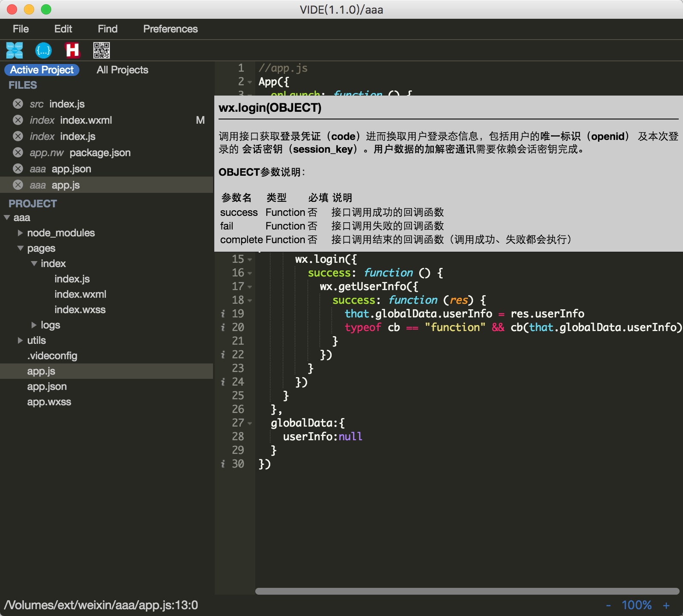The width and height of the screenshot is (683, 616).
Task: Click the info marker on line 20
Action: [x=223, y=327]
